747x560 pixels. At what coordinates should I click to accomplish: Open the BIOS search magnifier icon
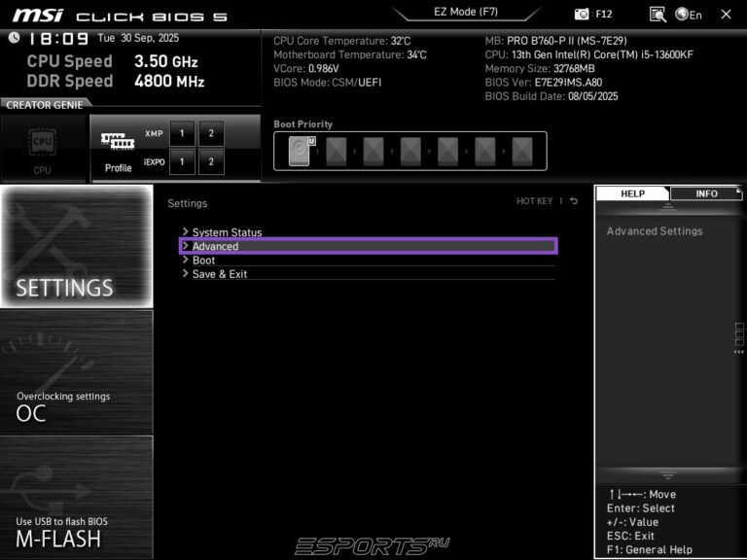[658, 15]
